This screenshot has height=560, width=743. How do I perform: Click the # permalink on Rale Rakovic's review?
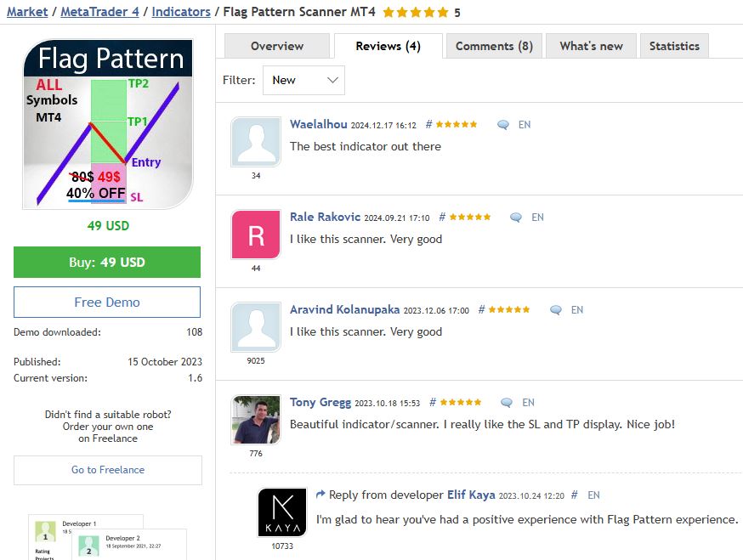pyautogui.click(x=441, y=217)
